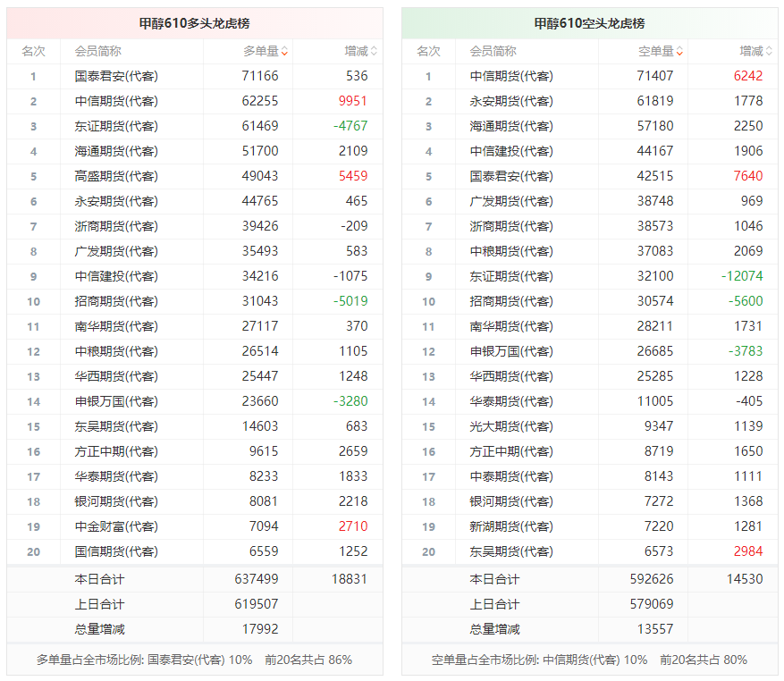This screenshot has height=681, width=784.
Task: Click 本日合计 row in long table
Action: pyautogui.click(x=195, y=579)
